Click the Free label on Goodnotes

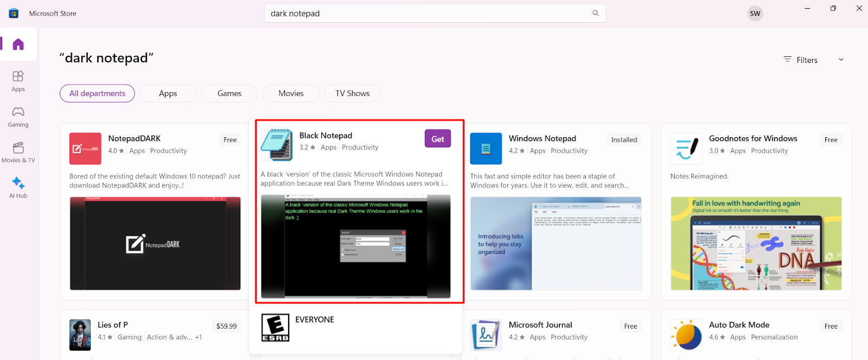(831, 140)
